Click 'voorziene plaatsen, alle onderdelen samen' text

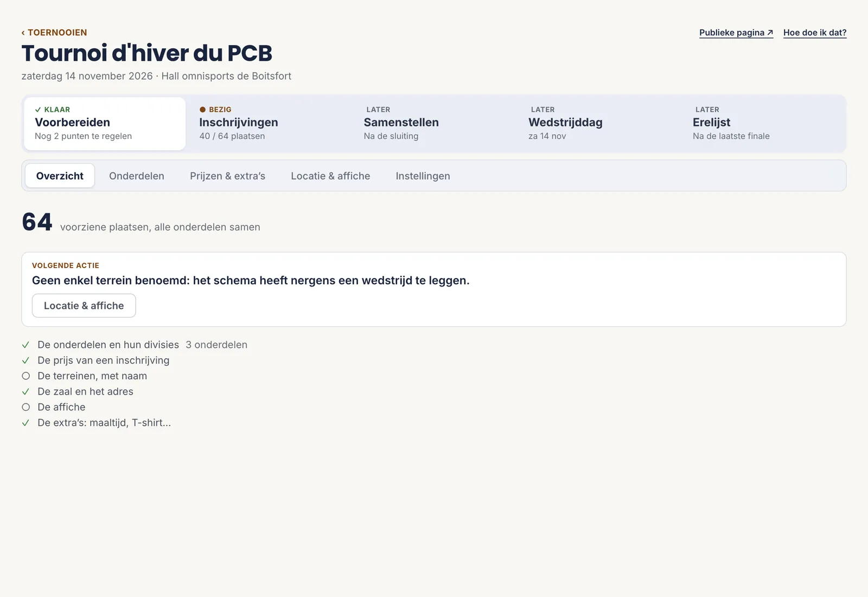(160, 227)
